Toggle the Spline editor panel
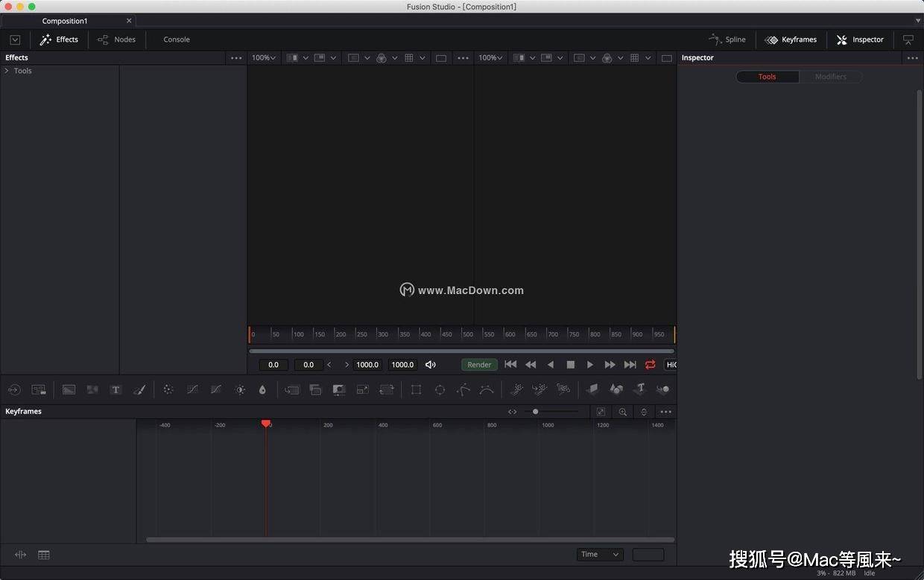This screenshot has height=580, width=924. tap(727, 39)
